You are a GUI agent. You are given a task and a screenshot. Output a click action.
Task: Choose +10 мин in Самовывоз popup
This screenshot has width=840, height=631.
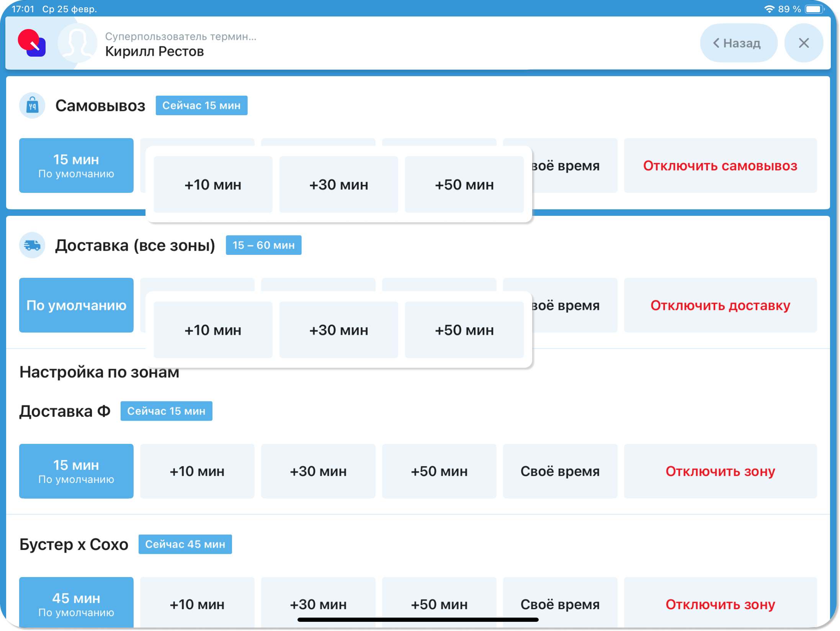213,184
